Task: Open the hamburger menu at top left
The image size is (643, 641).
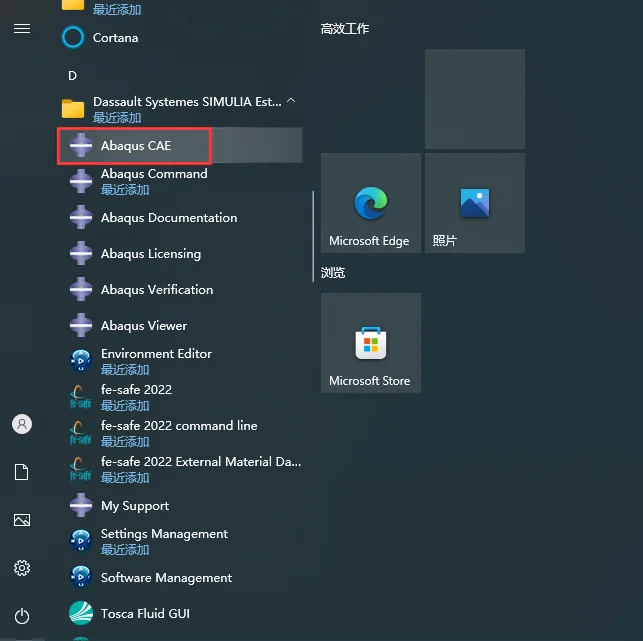Action: (x=22, y=29)
